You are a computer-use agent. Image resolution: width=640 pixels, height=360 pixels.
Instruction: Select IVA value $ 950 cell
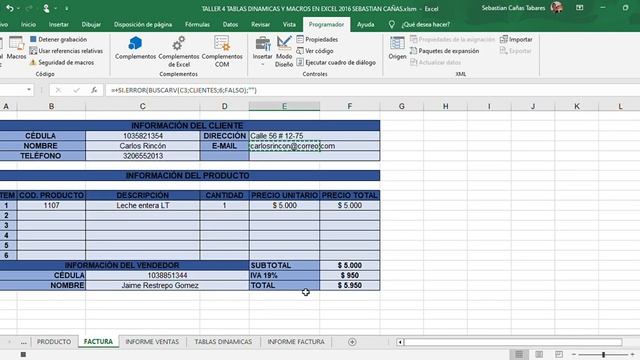350,276
